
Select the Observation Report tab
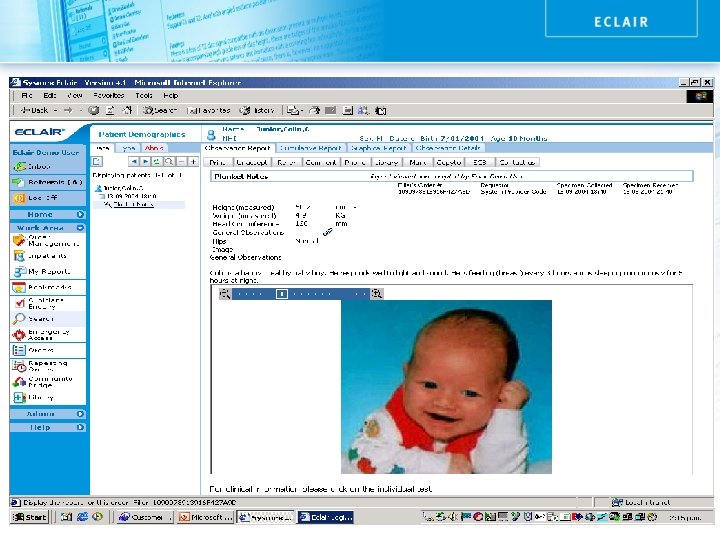point(237,148)
